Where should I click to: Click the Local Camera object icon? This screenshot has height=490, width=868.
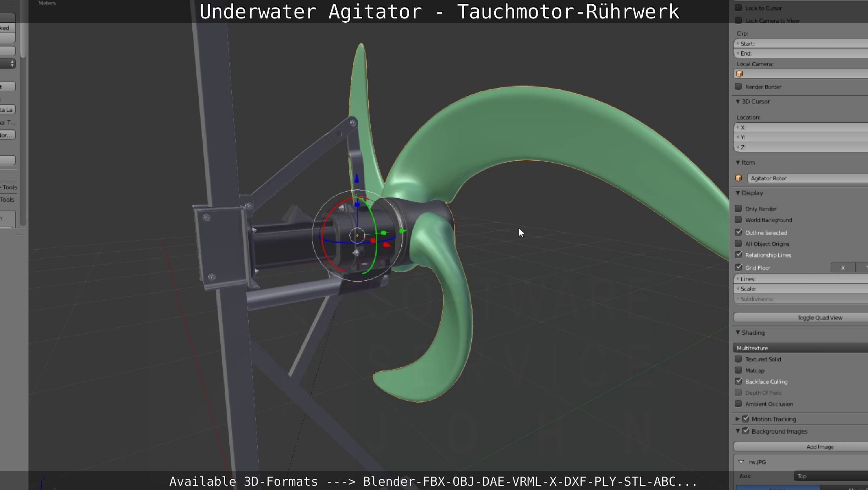(x=740, y=74)
